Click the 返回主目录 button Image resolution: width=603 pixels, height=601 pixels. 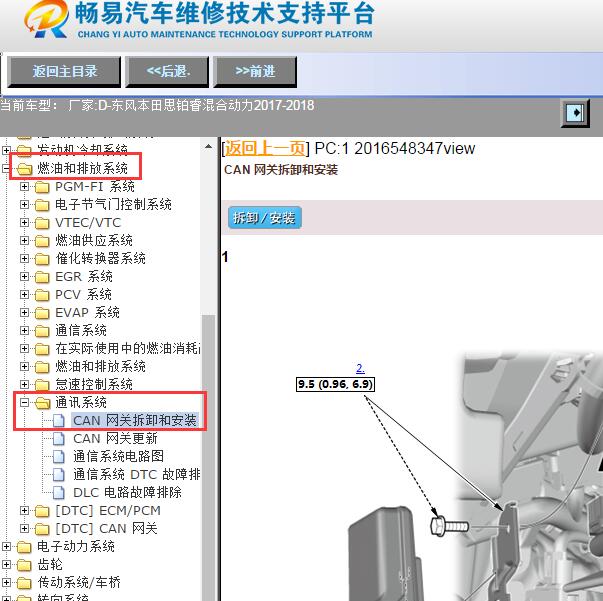(64, 72)
